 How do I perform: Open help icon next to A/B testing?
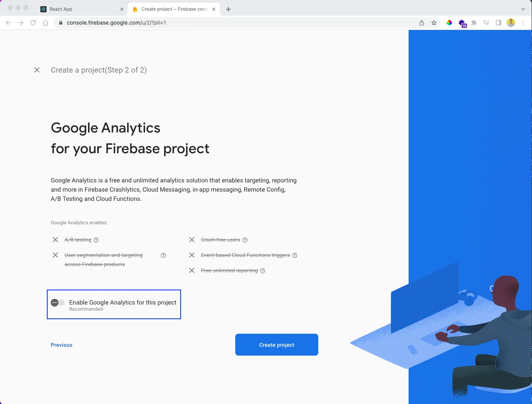point(96,240)
